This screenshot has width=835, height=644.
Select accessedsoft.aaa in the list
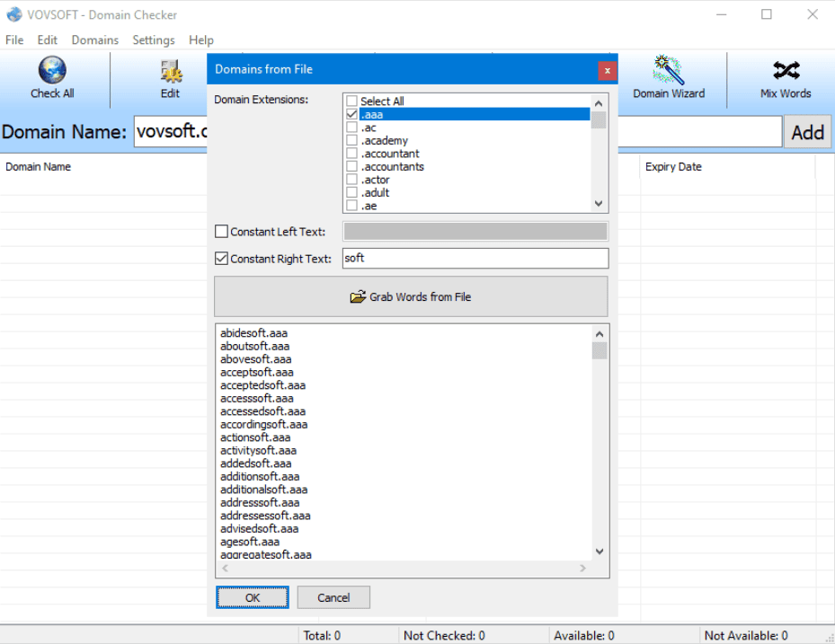[x=263, y=411]
